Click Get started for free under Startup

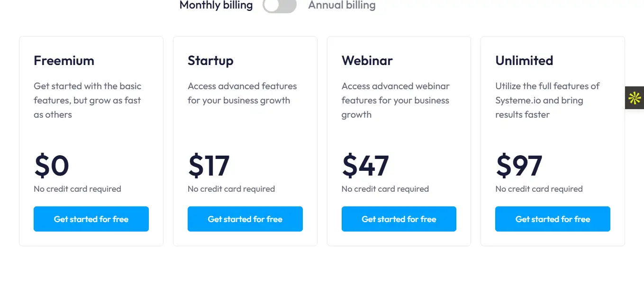click(x=245, y=219)
